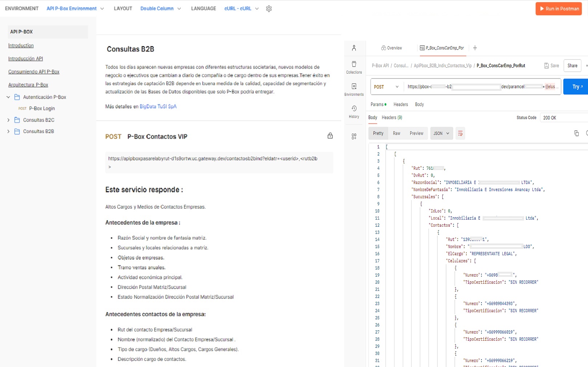Open the cURL language dropdown
Screen dimensions: 588x367
(241, 9)
